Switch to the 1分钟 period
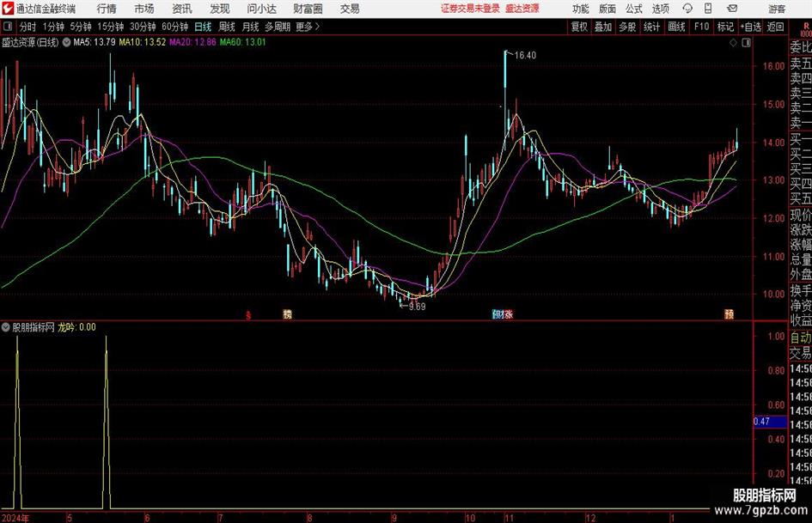 (x=53, y=27)
